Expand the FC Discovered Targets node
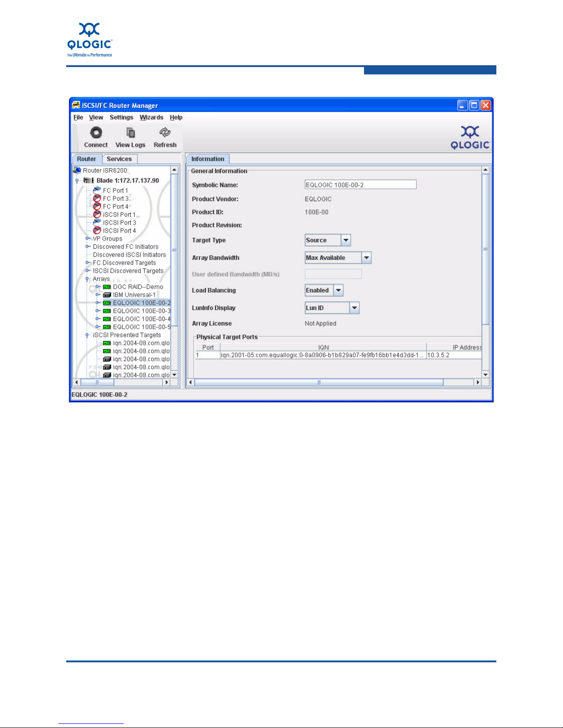Image resolution: width=563 pixels, height=728 pixels. pos(87,263)
